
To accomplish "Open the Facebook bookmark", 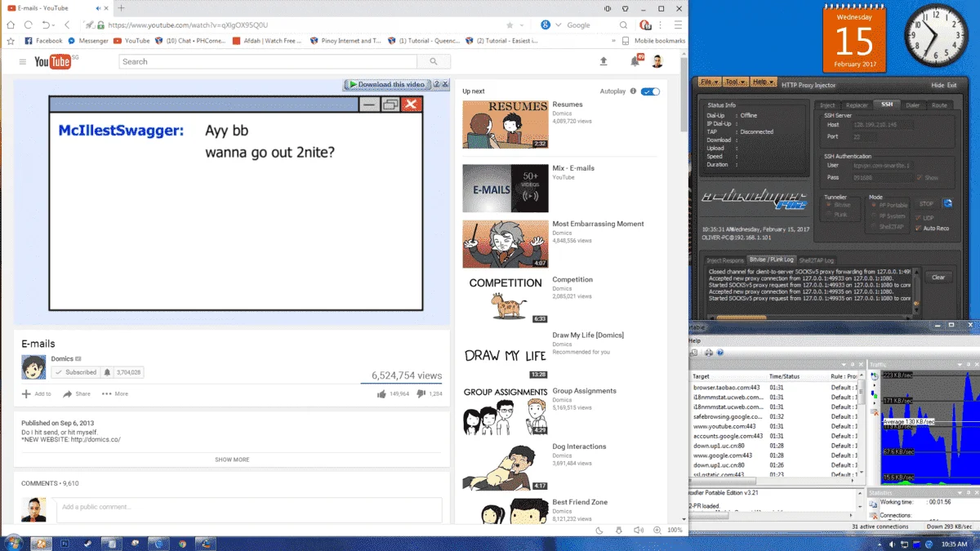I will (x=43, y=40).
